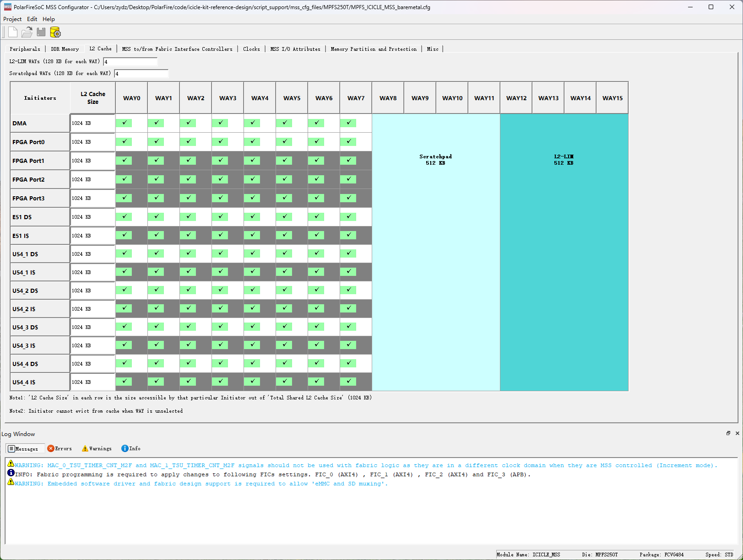The height and width of the screenshot is (560, 743).
Task: Open Memory Partition and Protection tab
Action: click(374, 49)
